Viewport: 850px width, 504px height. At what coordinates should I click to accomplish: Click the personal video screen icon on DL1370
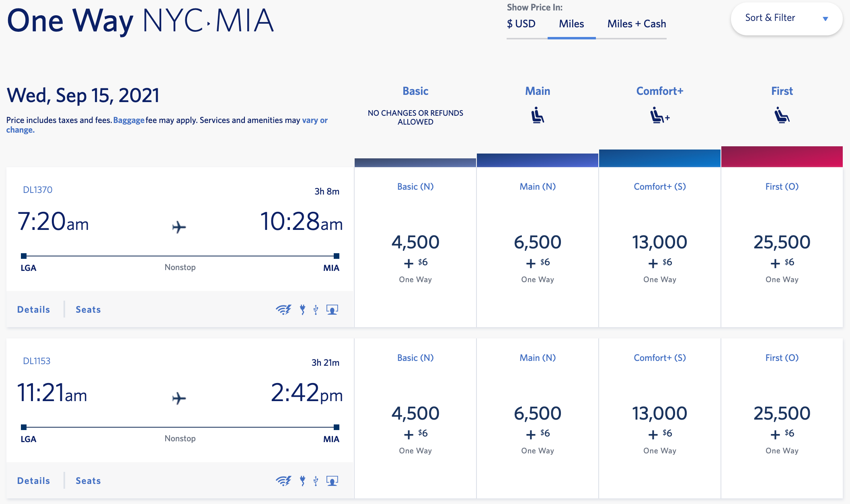click(x=332, y=309)
